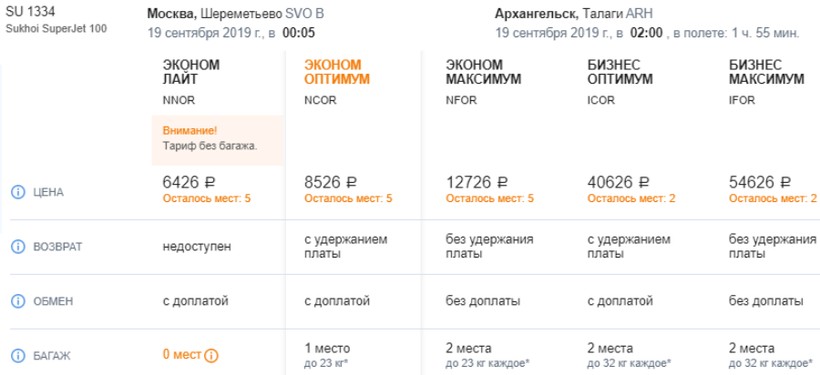Image resolution: width=820 pixels, height=375 pixels.
Task: Open info icon next to ЦЕНА
Action: click(x=18, y=192)
